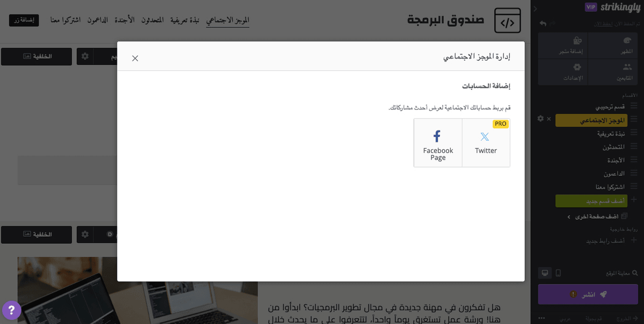Open the المظهر styles panel
This screenshot has width=644, height=324.
click(613, 45)
